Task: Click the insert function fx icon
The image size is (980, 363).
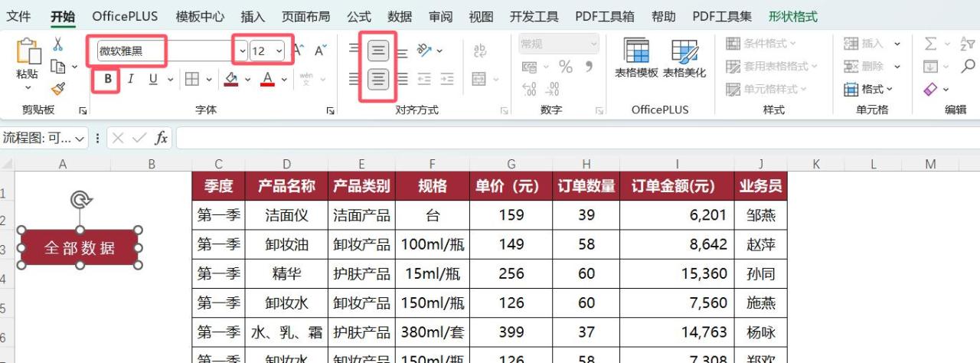Action: click(x=161, y=138)
